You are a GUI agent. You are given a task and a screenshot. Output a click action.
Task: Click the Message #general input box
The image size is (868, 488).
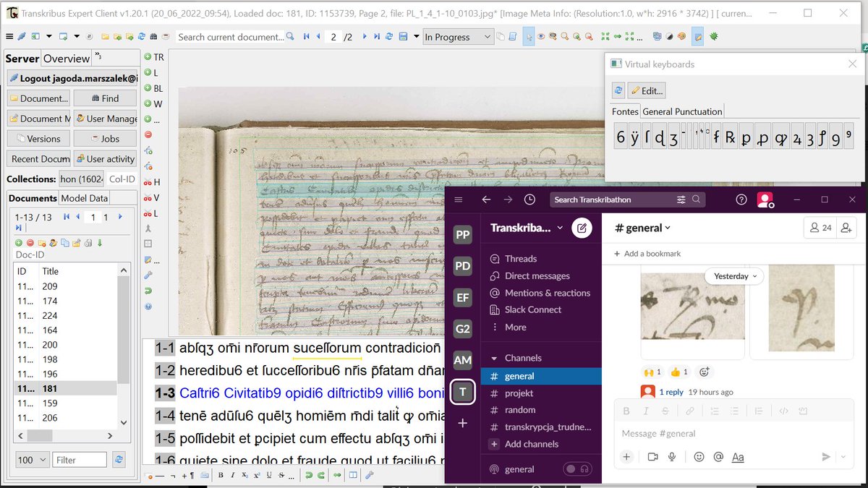[x=734, y=434]
